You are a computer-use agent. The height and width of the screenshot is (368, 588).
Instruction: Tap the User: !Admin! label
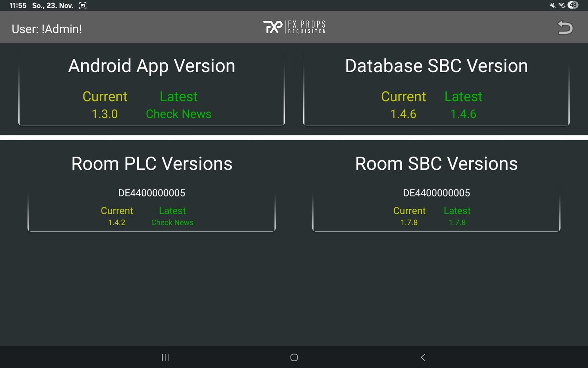(47, 29)
